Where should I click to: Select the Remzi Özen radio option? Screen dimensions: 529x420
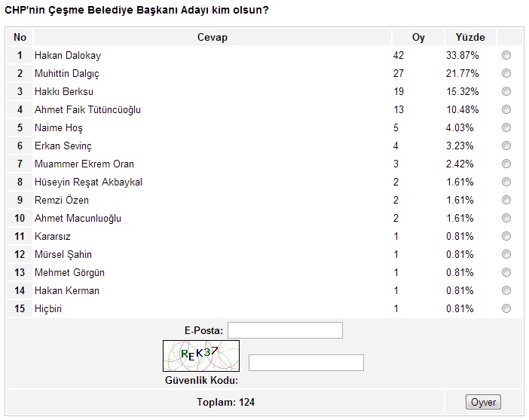click(506, 201)
